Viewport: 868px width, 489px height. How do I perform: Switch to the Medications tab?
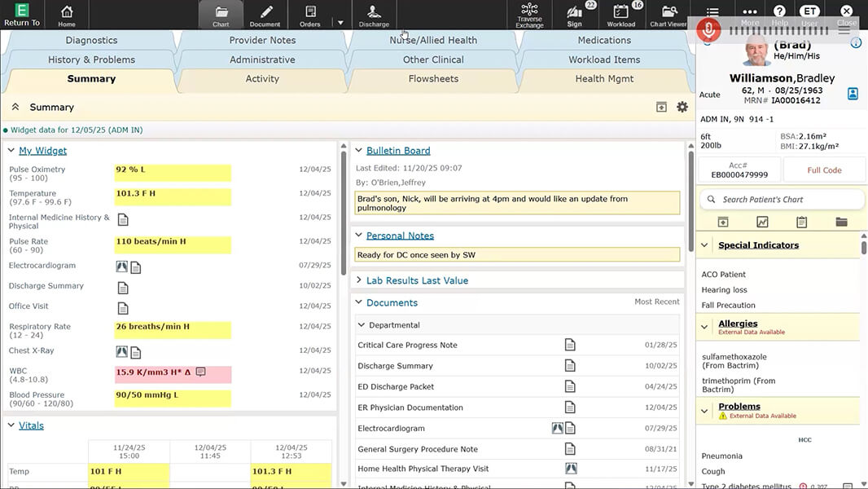[x=604, y=39]
